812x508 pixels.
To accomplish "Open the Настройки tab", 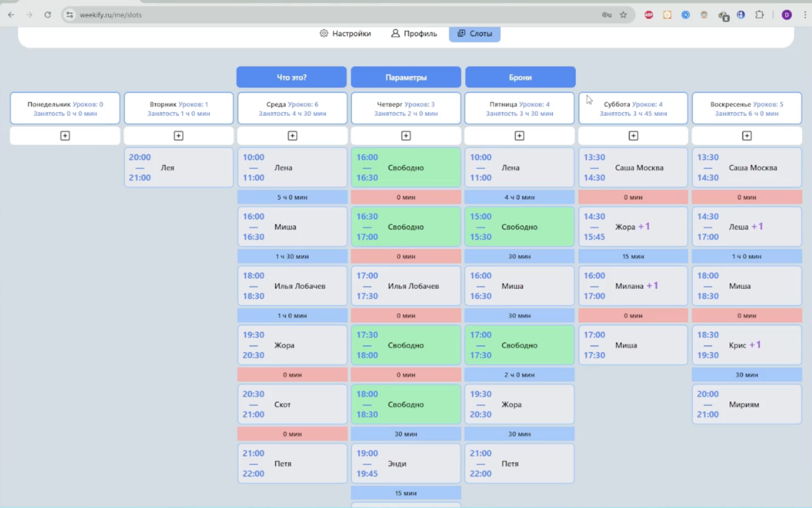I will (x=345, y=33).
